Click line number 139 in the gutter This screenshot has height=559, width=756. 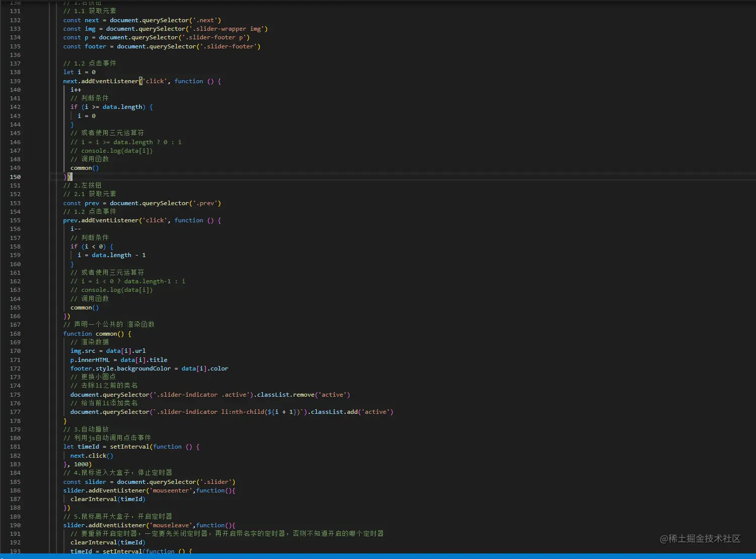15,81
